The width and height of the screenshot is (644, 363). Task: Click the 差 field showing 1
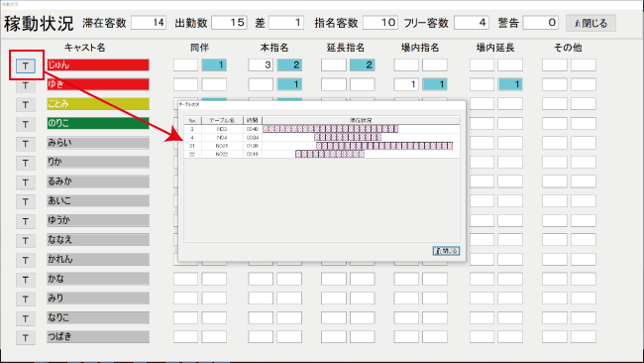pyautogui.click(x=286, y=23)
